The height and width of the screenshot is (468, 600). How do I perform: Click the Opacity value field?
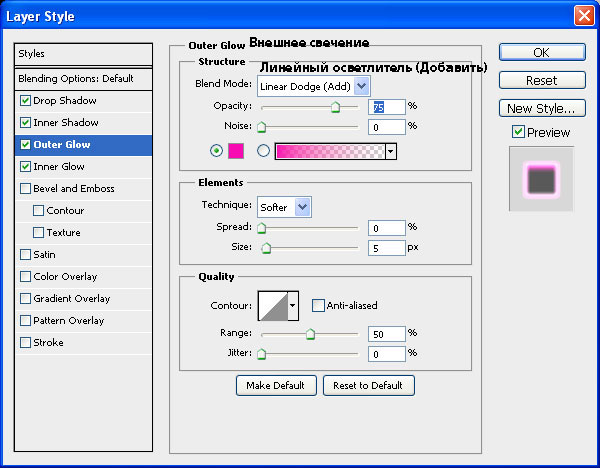[x=386, y=107]
